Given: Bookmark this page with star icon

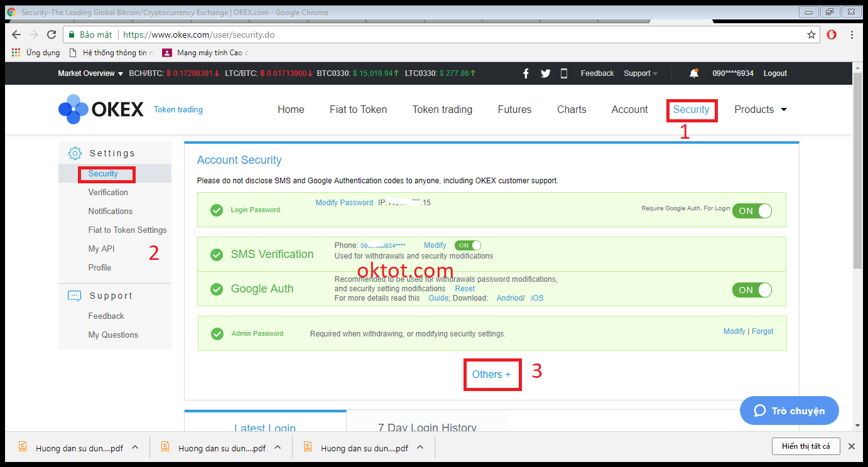Looking at the screenshot, I should 811,35.
